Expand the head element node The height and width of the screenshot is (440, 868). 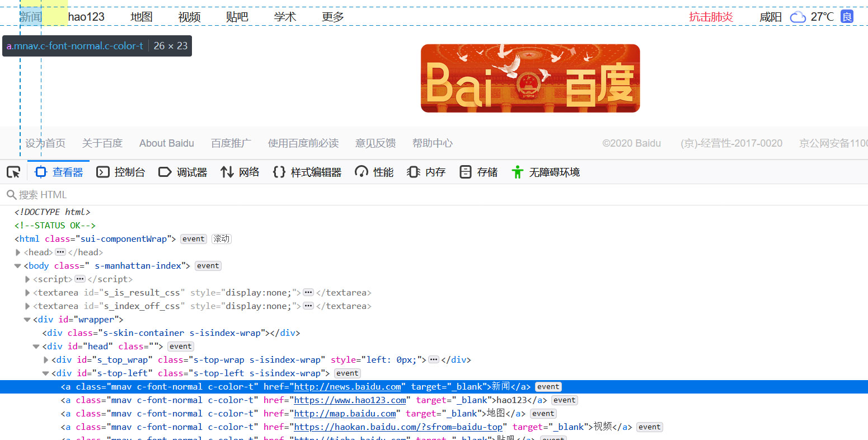pos(18,252)
